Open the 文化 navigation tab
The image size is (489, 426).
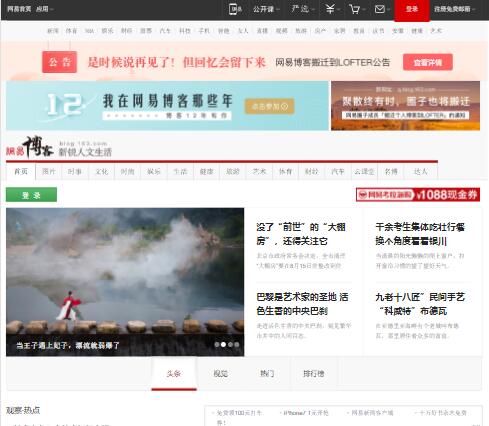[101, 171]
